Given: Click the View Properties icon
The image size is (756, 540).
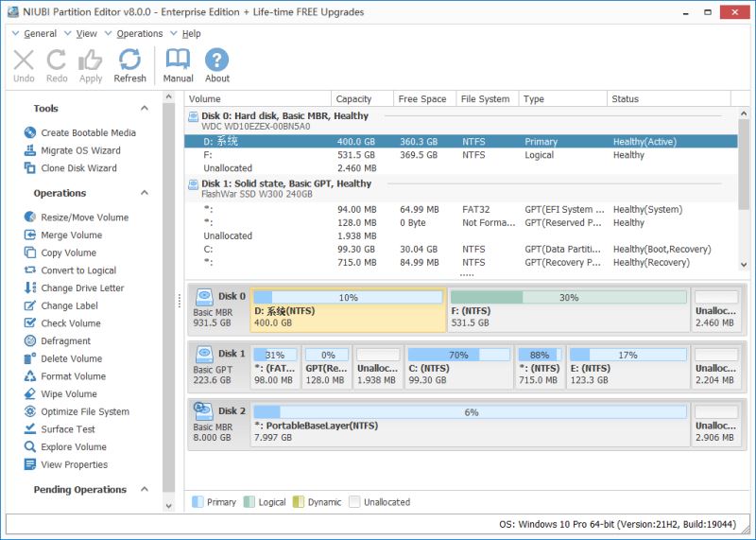Looking at the screenshot, I should tap(30, 464).
